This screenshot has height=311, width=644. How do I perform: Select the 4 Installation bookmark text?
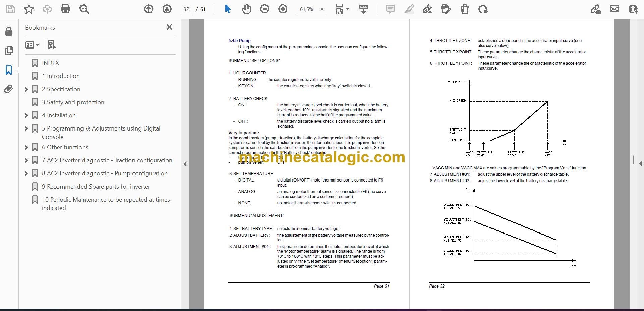tap(59, 115)
